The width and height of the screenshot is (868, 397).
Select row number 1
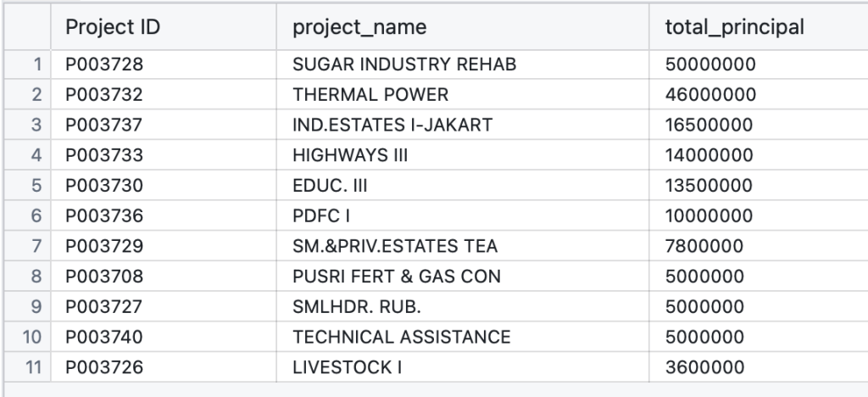[x=36, y=64]
